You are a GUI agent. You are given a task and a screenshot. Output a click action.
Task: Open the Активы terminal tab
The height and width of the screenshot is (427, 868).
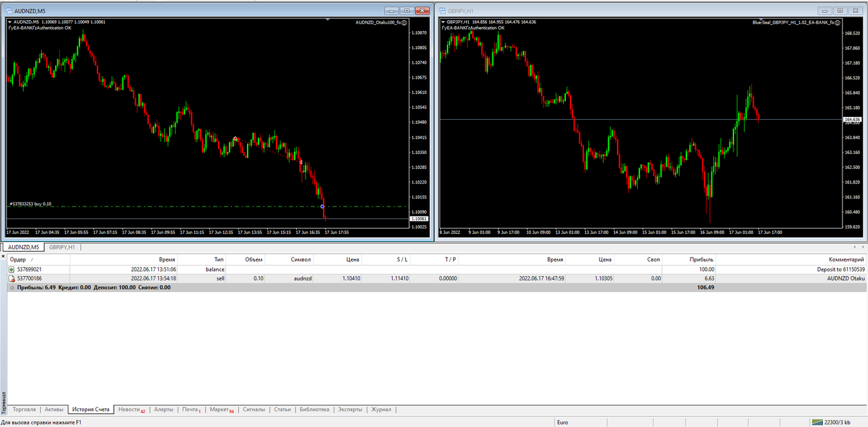tap(55, 409)
